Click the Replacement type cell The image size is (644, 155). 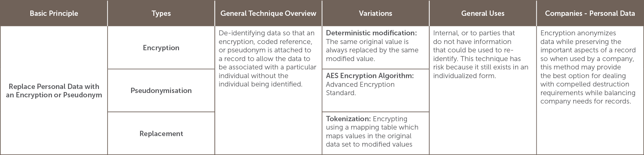tap(161, 134)
